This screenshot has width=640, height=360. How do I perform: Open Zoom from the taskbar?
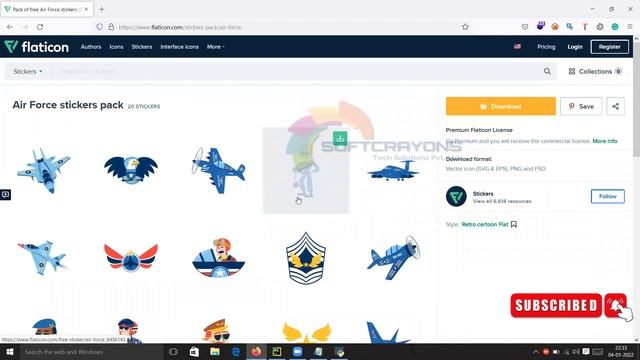coord(298,351)
